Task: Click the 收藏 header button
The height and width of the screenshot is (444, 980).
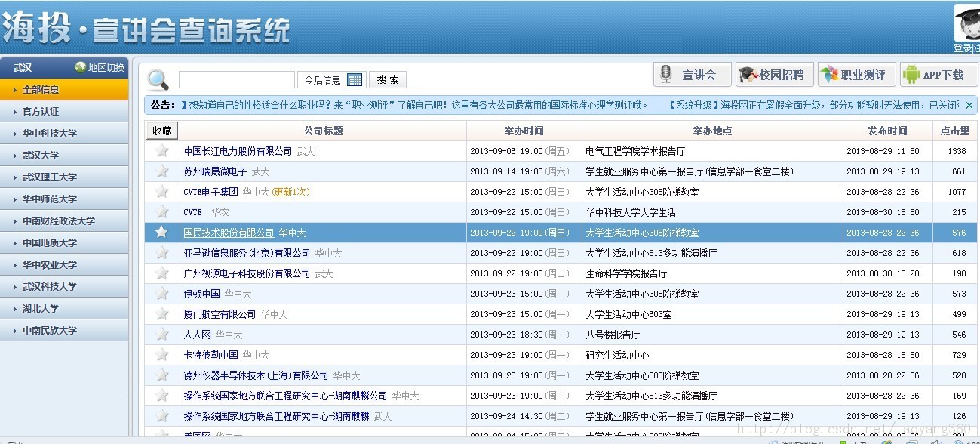Action: click(x=162, y=130)
